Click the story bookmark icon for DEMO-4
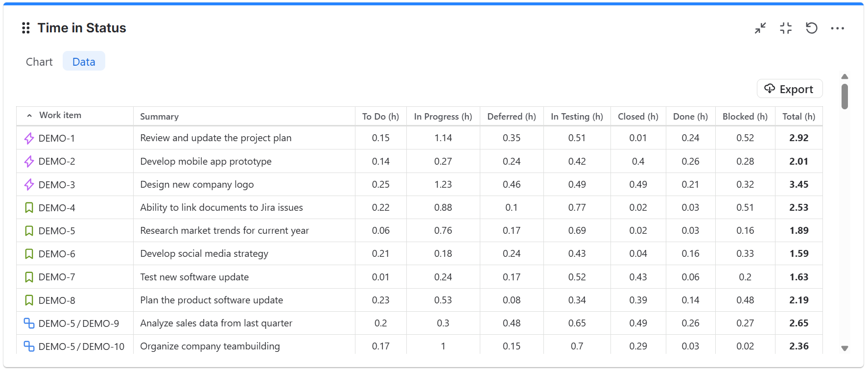This screenshot has width=868, height=371. coord(29,208)
